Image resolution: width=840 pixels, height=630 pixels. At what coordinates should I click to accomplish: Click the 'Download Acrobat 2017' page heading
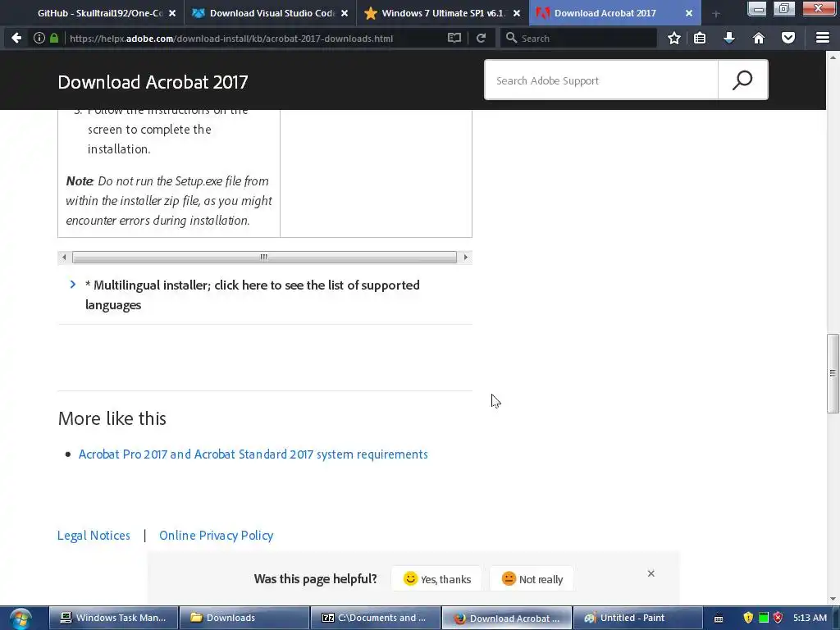coord(153,82)
